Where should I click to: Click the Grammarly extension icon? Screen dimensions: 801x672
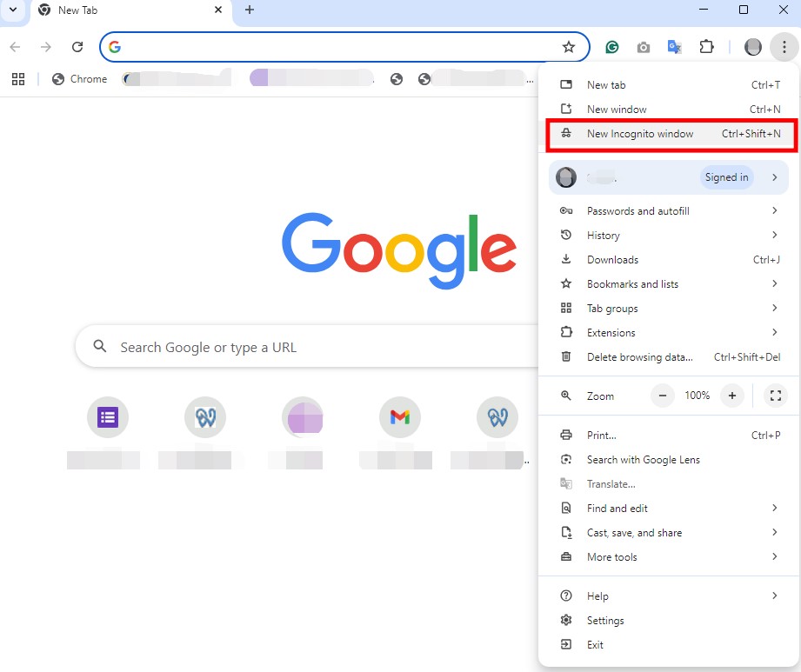612,47
